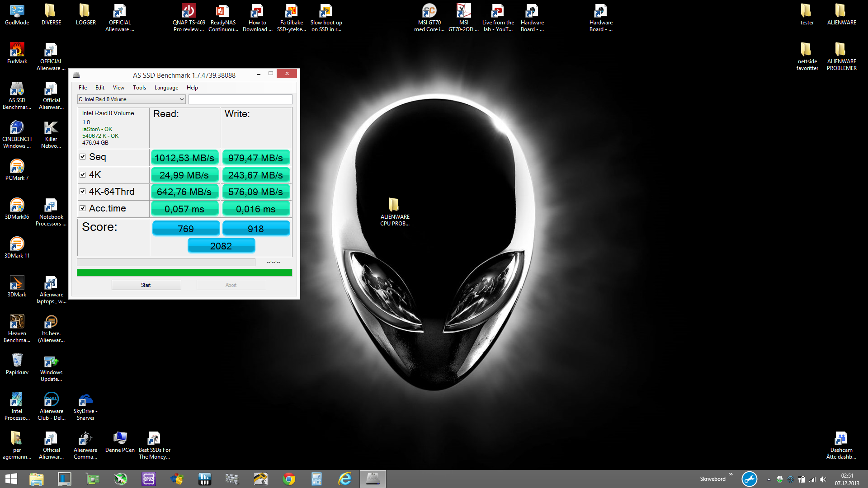
Task: Open the DIVERSE folder icon
Action: click(x=51, y=14)
